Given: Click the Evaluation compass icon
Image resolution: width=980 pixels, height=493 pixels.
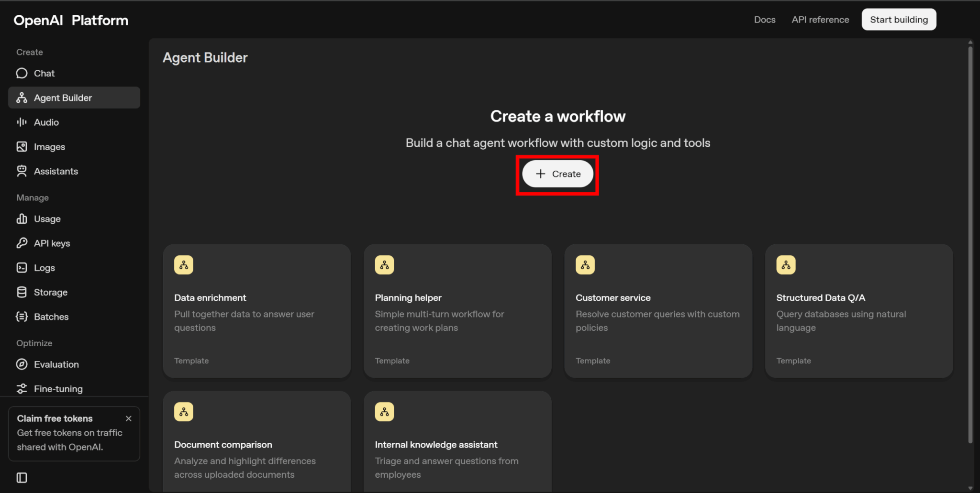Looking at the screenshot, I should [22, 364].
